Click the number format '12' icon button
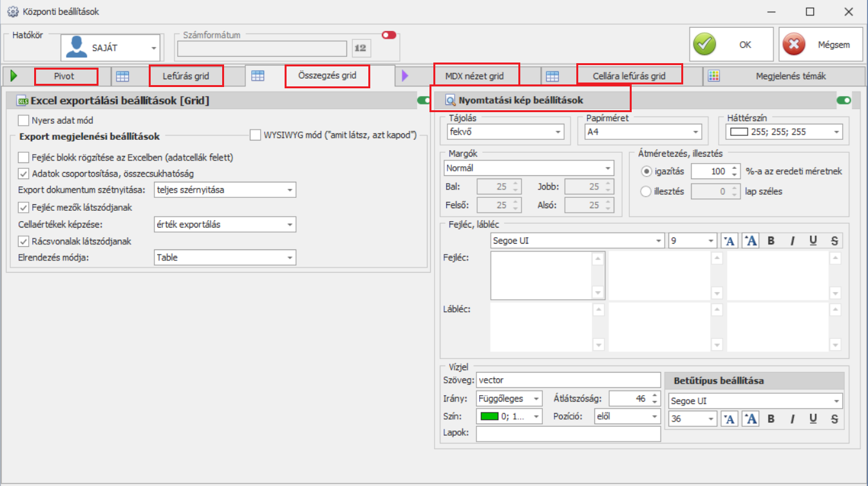 tap(361, 48)
